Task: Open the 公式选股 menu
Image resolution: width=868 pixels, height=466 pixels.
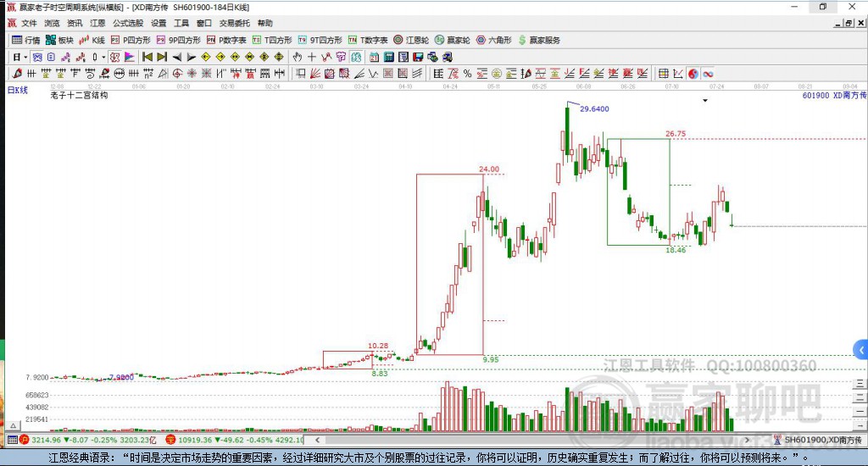Action: [x=128, y=23]
